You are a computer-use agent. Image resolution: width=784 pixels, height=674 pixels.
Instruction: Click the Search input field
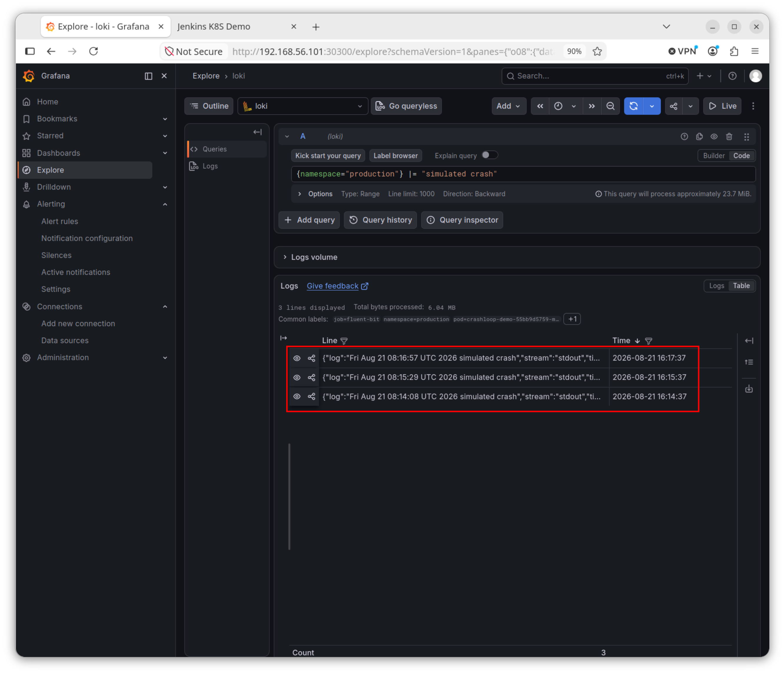tap(594, 76)
